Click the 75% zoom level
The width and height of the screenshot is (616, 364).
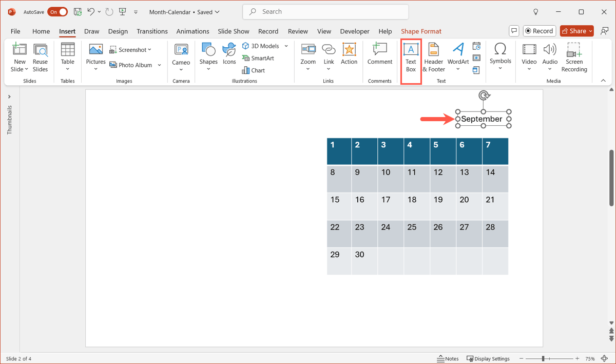point(590,359)
